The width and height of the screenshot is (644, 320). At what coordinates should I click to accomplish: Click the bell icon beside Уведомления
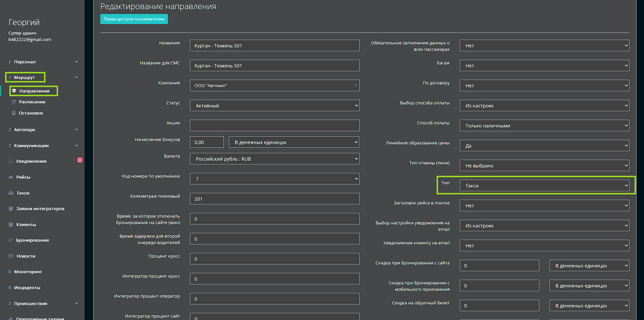point(10,161)
